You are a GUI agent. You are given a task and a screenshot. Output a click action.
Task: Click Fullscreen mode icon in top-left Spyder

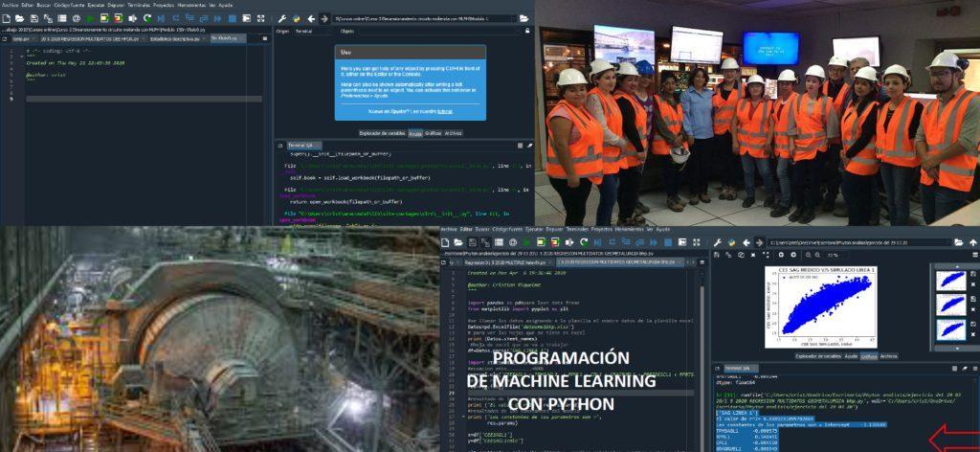[260, 18]
